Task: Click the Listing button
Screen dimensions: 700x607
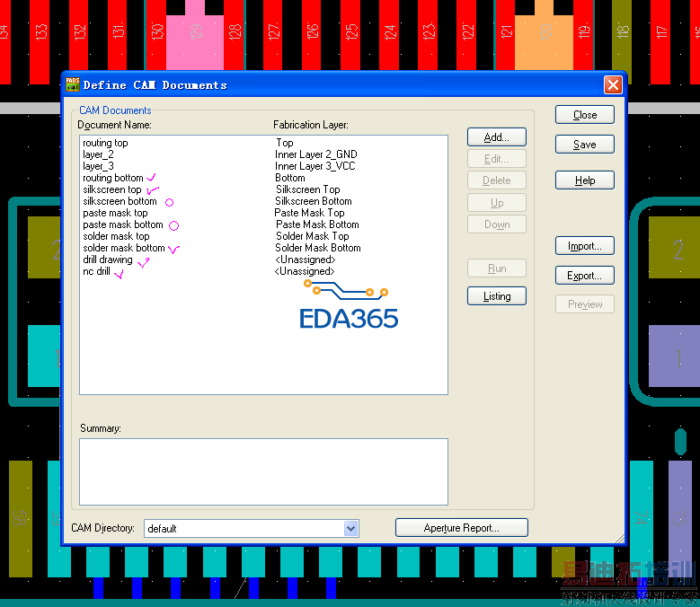Action: tap(496, 296)
